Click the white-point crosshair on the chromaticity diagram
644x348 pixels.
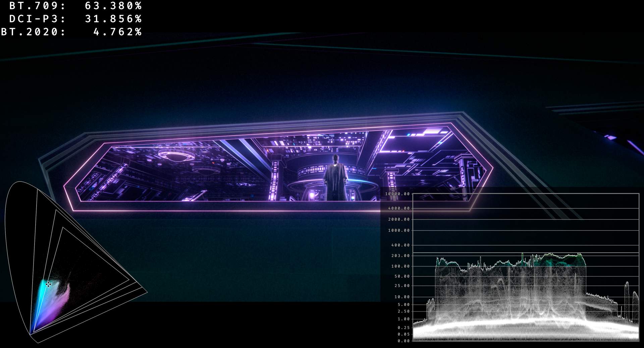click(x=49, y=284)
